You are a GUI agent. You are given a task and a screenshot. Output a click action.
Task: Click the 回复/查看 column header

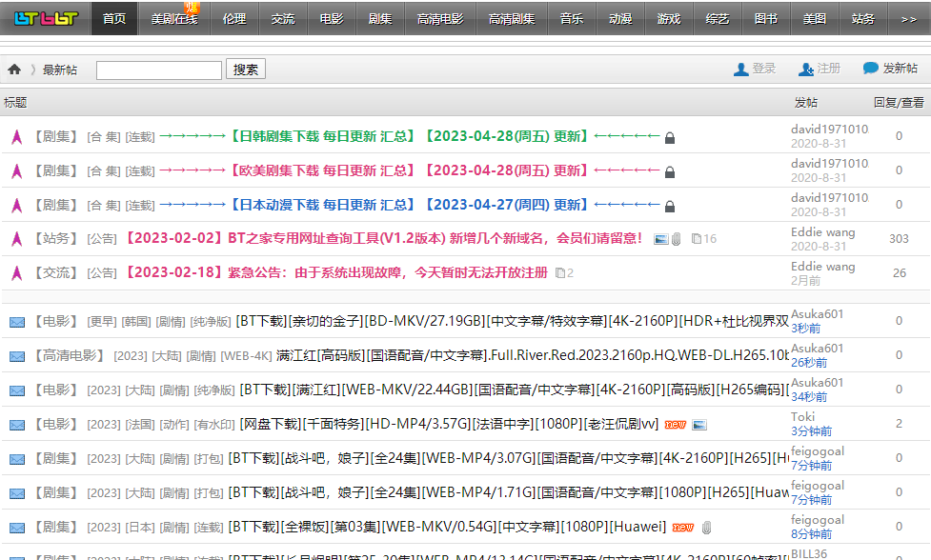tap(899, 103)
